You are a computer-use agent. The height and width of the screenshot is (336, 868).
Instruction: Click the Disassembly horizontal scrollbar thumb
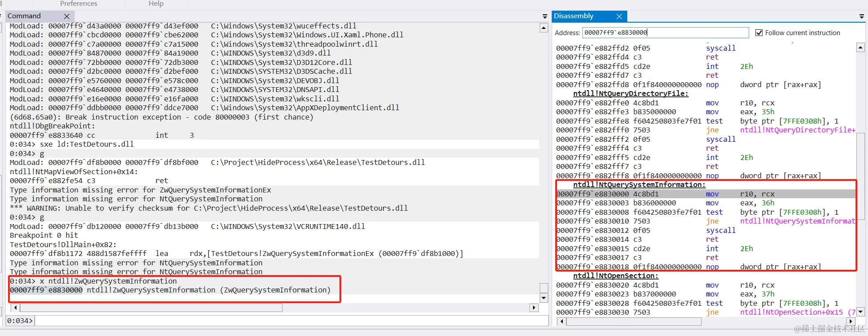coord(634,321)
